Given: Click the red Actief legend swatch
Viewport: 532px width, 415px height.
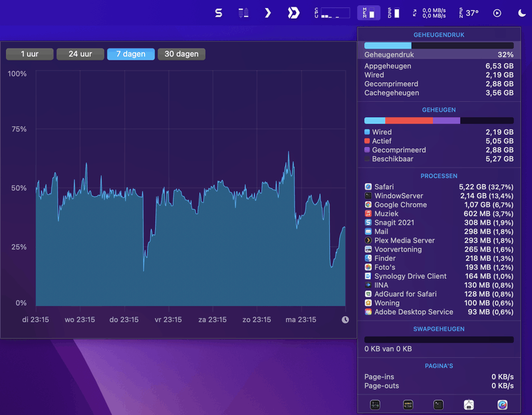Looking at the screenshot, I should [367, 141].
